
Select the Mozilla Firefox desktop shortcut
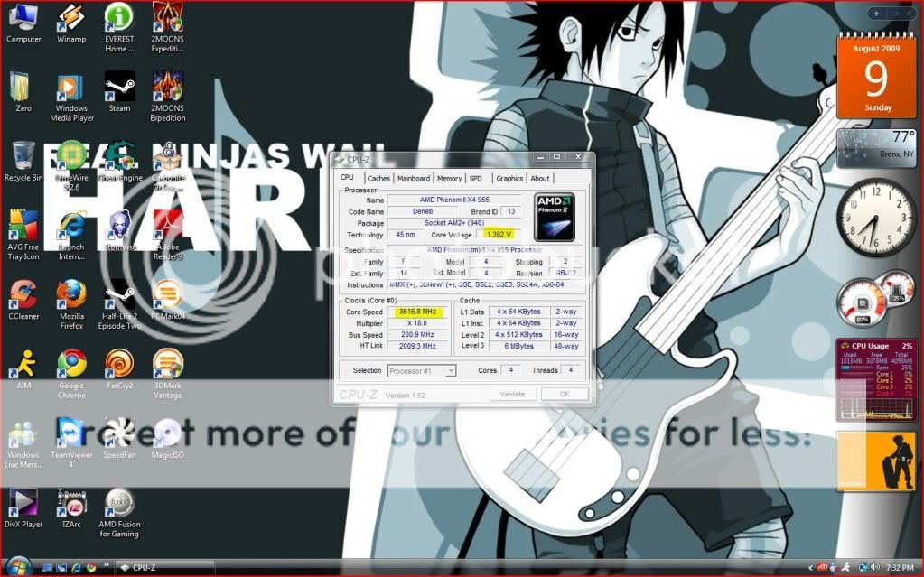71,304
